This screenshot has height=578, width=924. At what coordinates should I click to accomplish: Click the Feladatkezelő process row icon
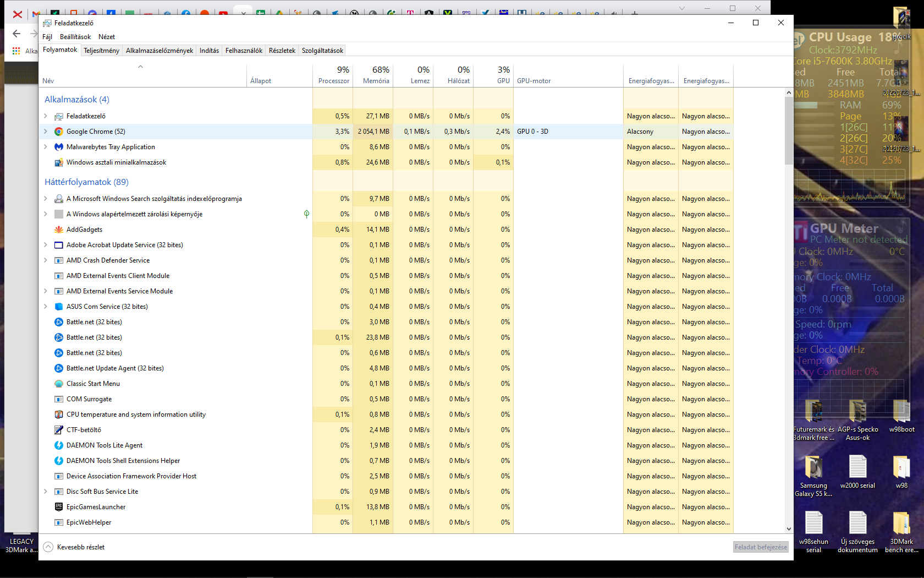coord(59,116)
